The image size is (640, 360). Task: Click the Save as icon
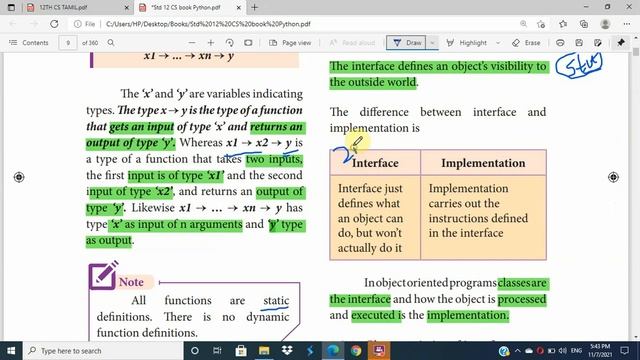coord(598,42)
